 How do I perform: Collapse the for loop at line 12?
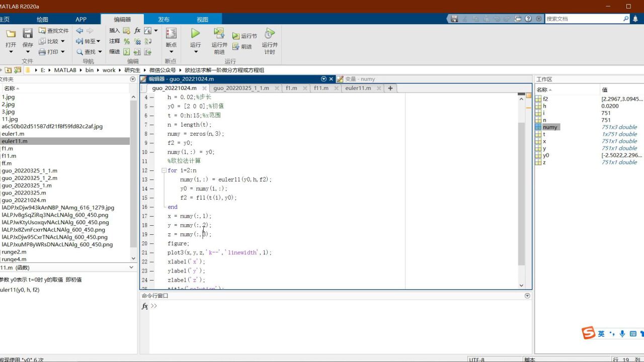point(164,170)
